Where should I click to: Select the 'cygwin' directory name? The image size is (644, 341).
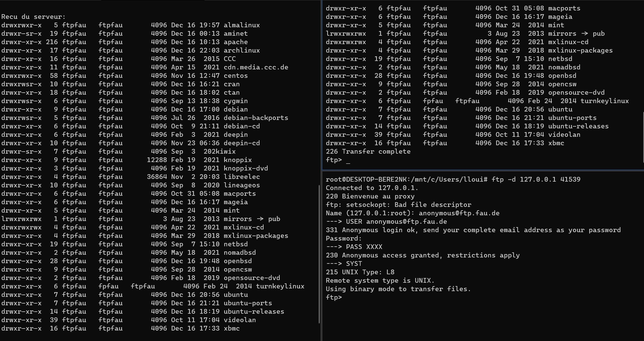coord(236,101)
